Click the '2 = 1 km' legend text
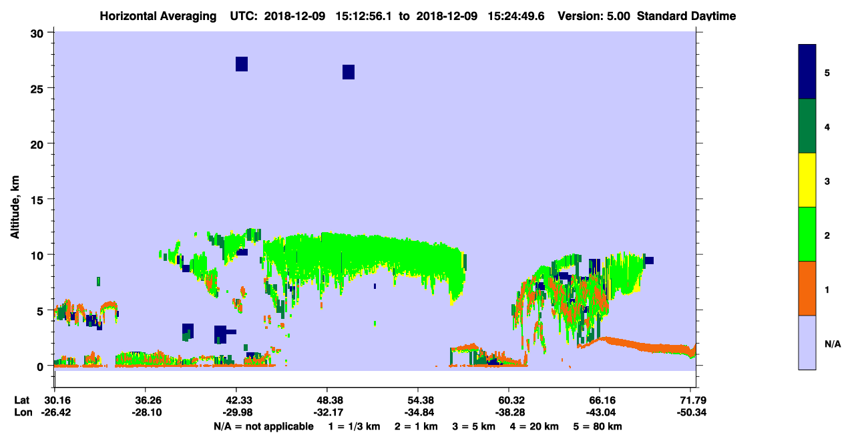 coord(417,426)
